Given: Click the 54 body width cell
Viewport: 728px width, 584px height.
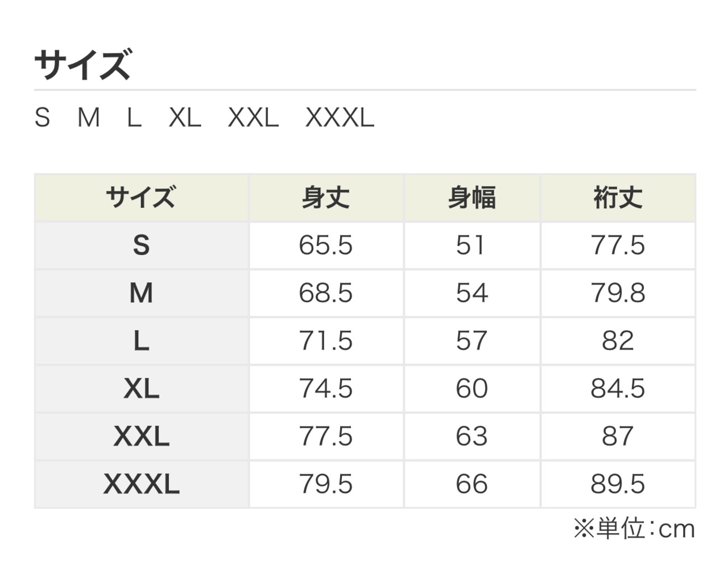Looking at the screenshot, I should point(471,293).
